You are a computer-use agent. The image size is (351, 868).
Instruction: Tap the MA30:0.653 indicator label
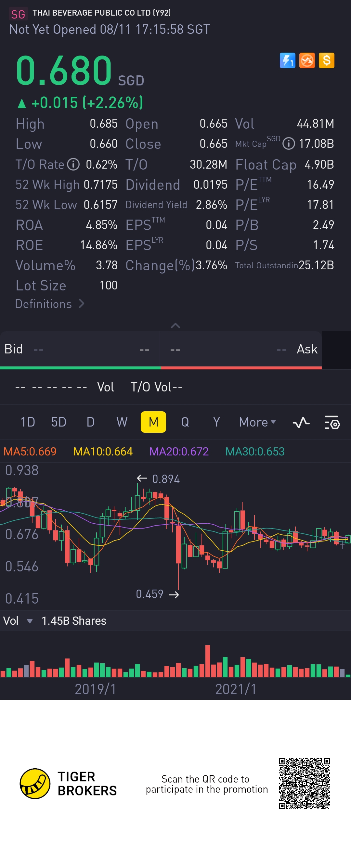tap(255, 452)
